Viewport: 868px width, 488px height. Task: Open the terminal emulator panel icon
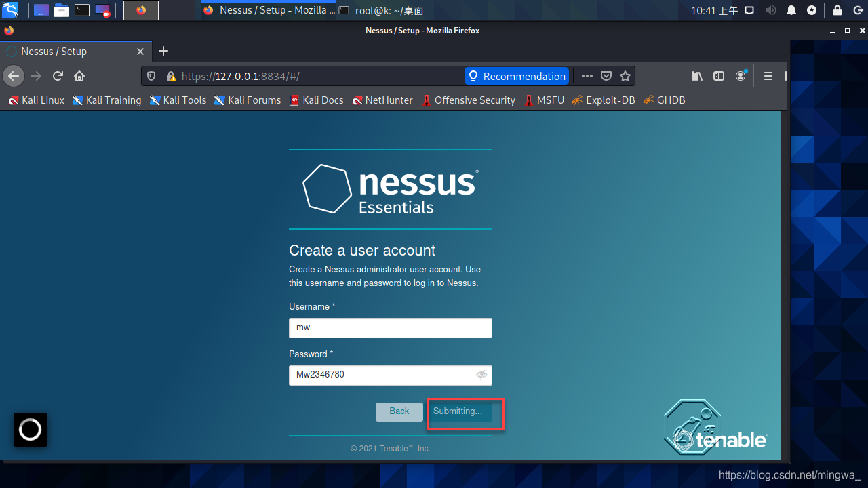click(81, 10)
